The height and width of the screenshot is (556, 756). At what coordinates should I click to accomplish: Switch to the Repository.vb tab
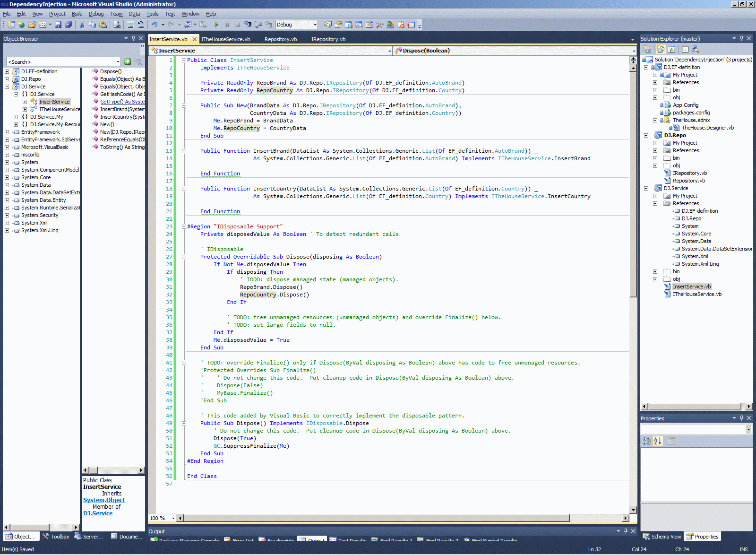pos(281,39)
